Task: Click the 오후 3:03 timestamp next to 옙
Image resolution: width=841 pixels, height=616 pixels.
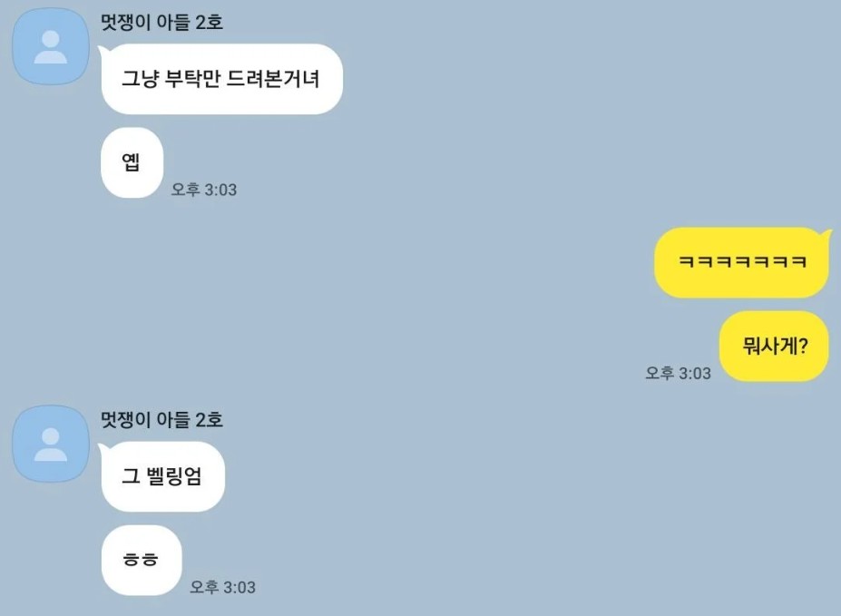Action: pyautogui.click(x=204, y=190)
